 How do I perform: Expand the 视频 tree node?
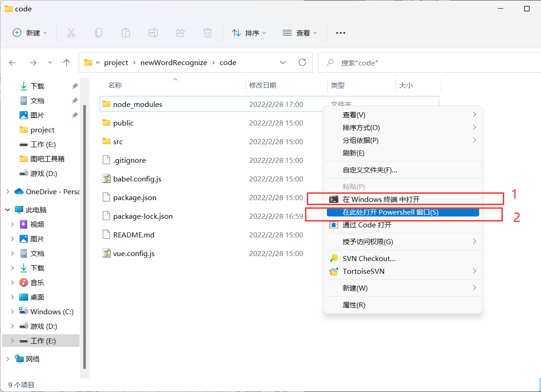[12, 224]
